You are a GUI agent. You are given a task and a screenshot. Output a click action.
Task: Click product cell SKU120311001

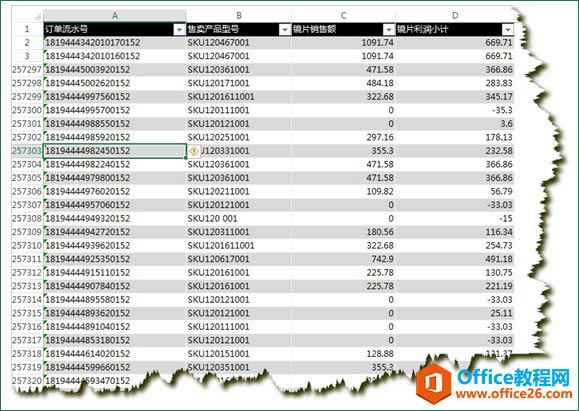tap(239, 232)
